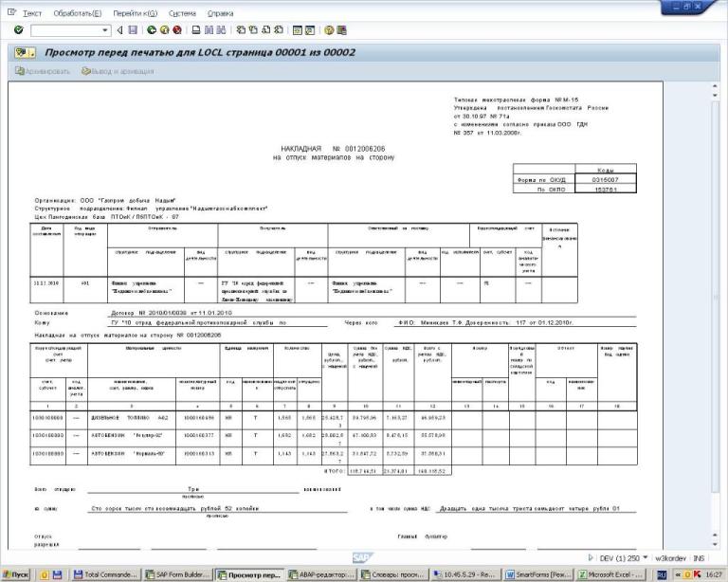Click the yellow Exit icon
Screen dimensions: 728x582
(x=164, y=30)
